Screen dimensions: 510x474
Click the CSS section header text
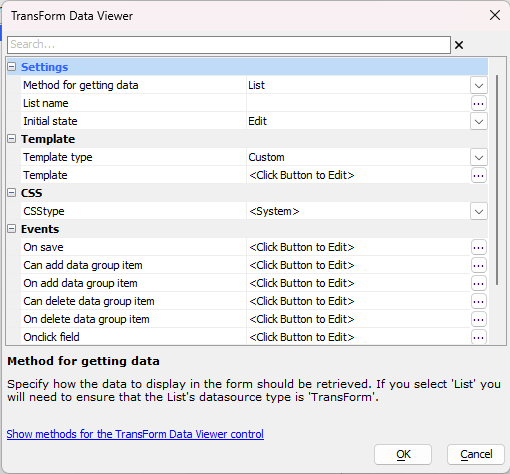tap(32, 193)
